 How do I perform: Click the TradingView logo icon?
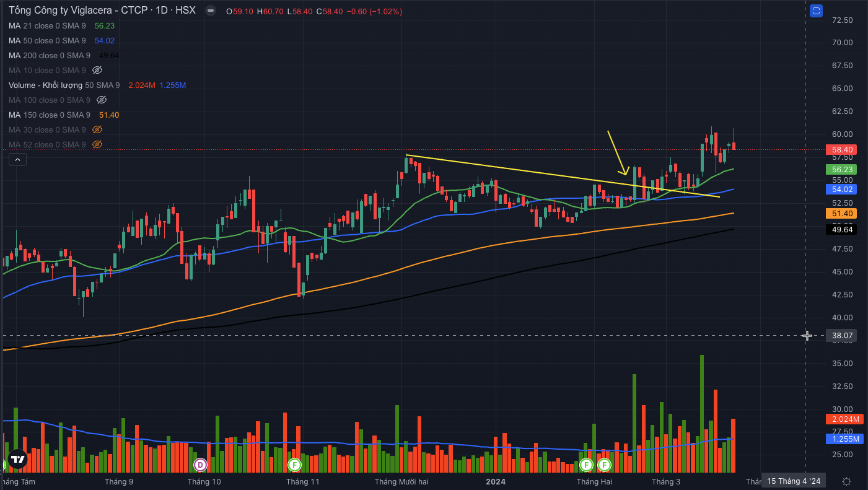[x=18, y=460]
